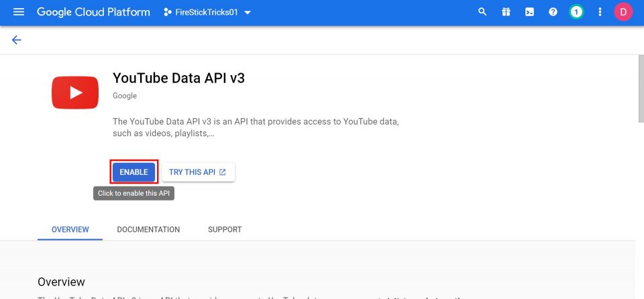
Task: Show notifications badge with number 1
Action: tap(576, 12)
